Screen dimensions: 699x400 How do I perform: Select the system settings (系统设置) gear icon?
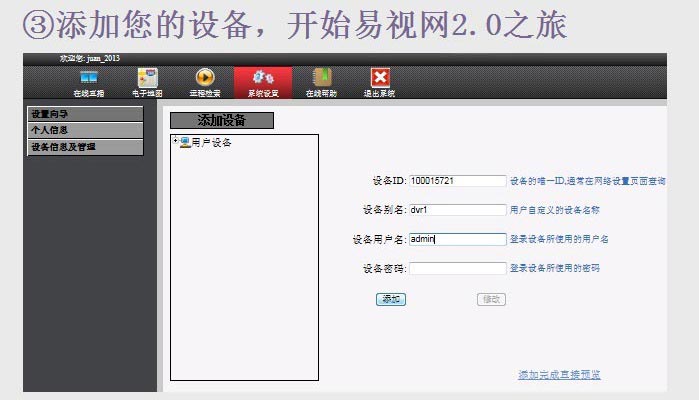click(x=263, y=78)
